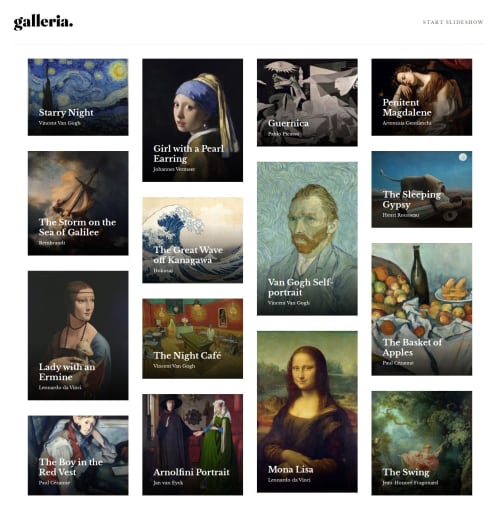View The Basket of Apples painting
The height and width of the screenshot is (510, 500).
(x=422, y=309)
